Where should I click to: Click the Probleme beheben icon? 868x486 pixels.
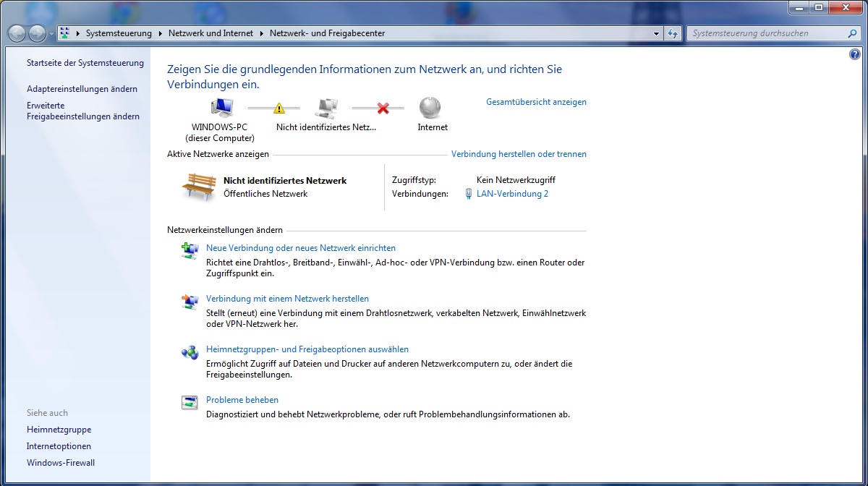[190, 403]
